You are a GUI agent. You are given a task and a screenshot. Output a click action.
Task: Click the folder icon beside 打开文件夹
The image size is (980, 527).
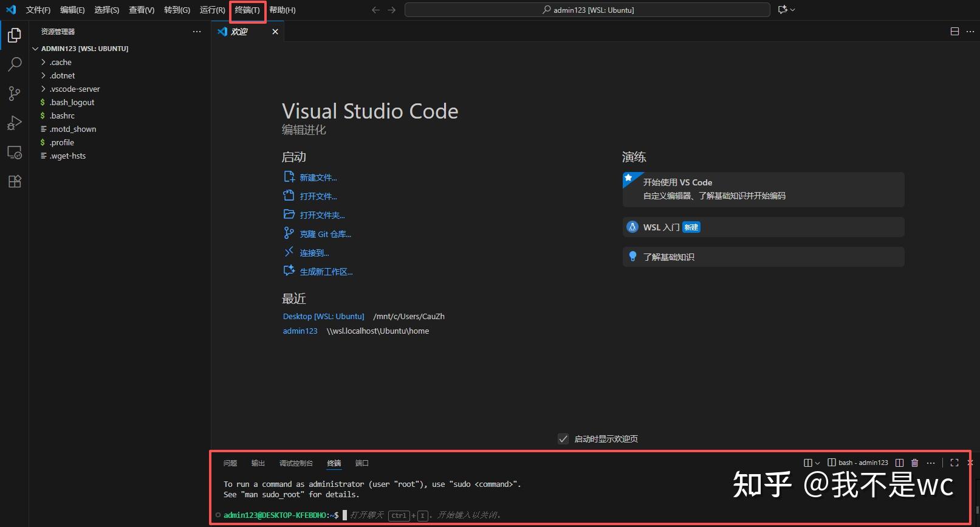[289, 215]
